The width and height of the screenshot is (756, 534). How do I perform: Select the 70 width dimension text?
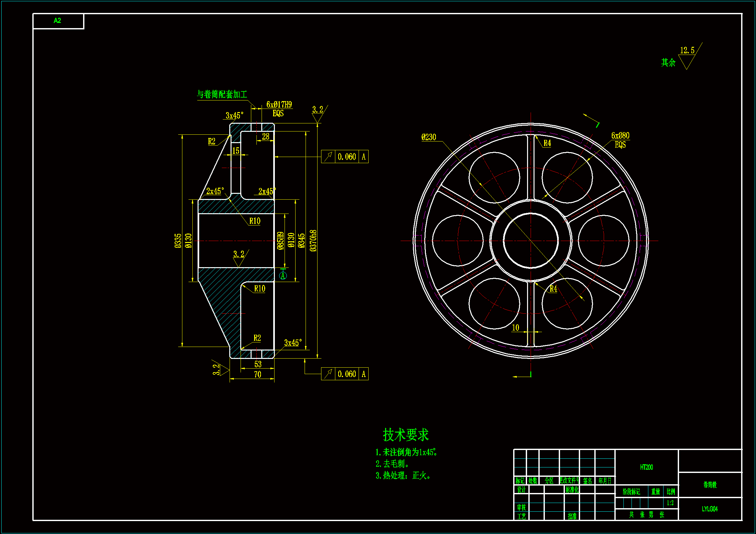[x=257, y=374]
